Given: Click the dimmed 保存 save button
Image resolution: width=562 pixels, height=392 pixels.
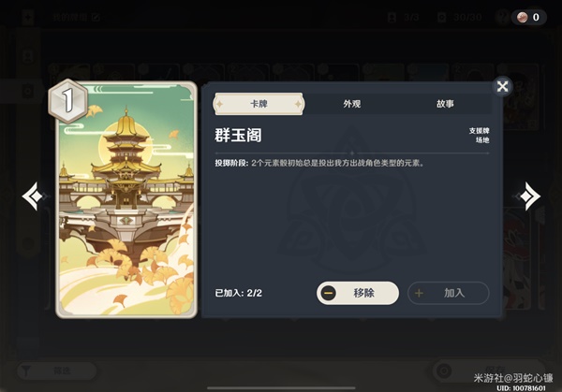Looking at the screenshot, I should tap(487, 370).
